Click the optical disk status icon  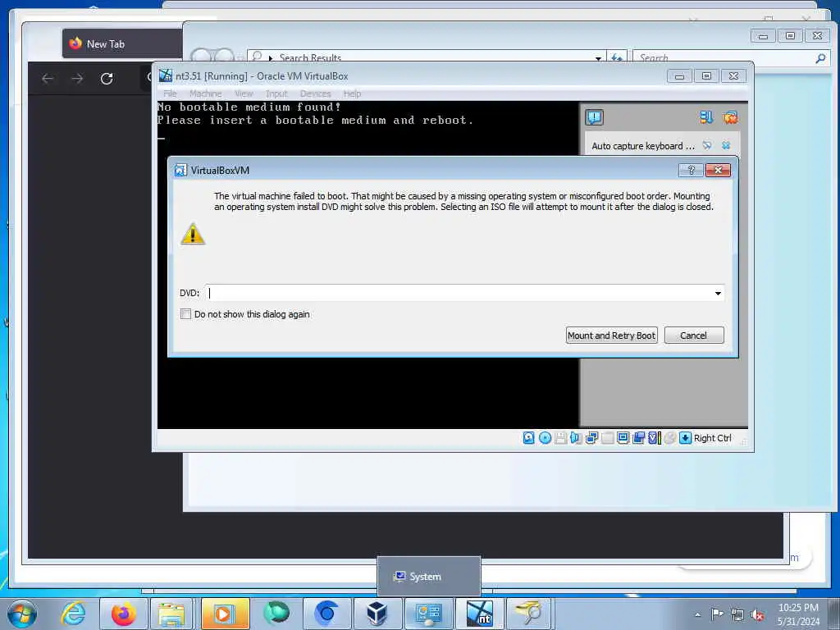pos(545,438)
